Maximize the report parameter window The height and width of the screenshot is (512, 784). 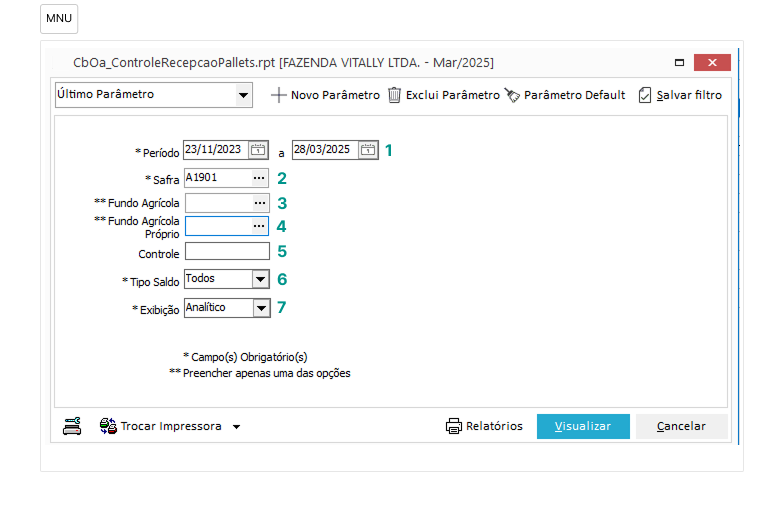[x=679, y=62]
